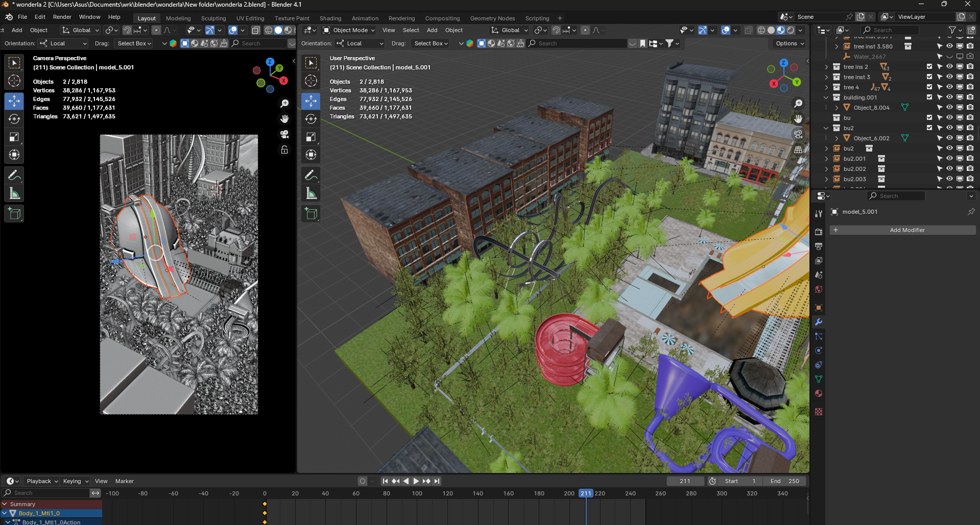Select the Transform tool in the right viewport
This screenshot has height=525, width=980.
click(x=310, y=155)
